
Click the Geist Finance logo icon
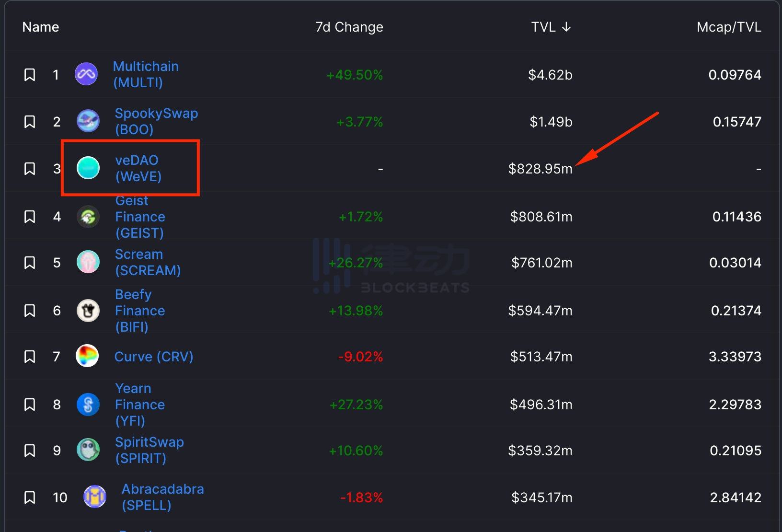(88, 217)
